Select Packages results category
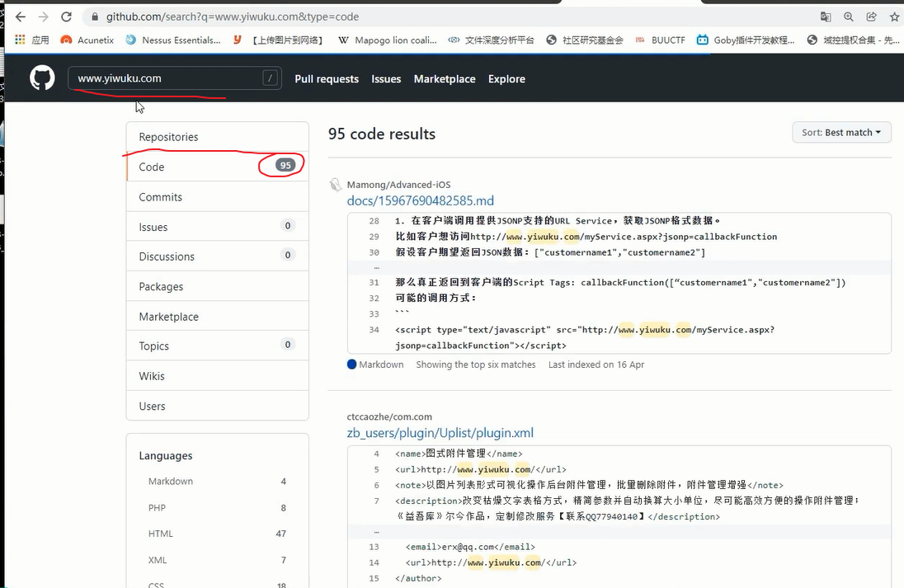 [218, 286]
